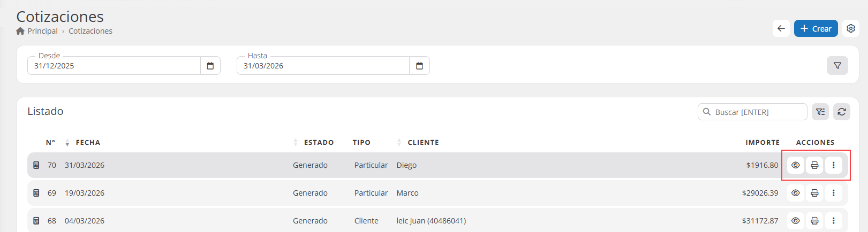The image size is (868, 232).
Task: Click the filter funnel icon in date panel
Action: [x=837, y=66]
